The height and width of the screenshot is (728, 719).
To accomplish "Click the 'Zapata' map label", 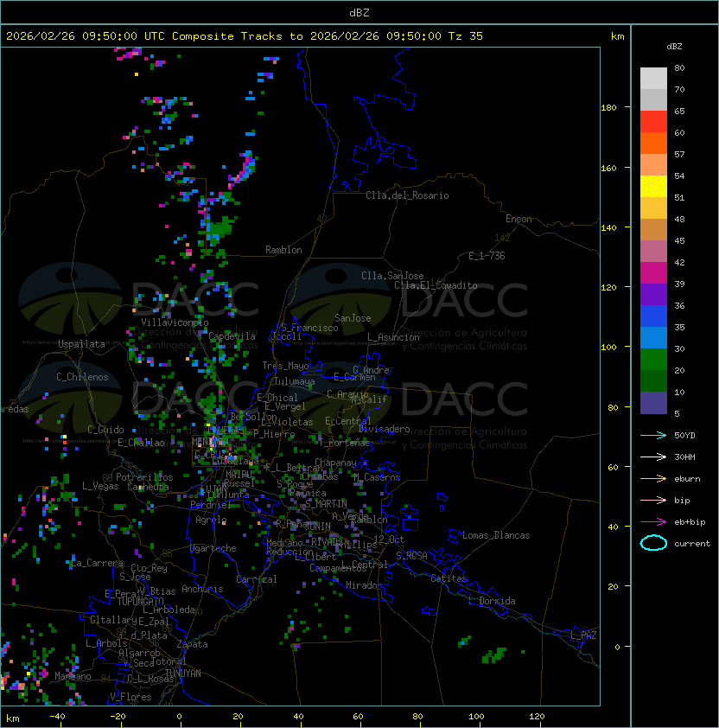I will (x=192, y=644).
